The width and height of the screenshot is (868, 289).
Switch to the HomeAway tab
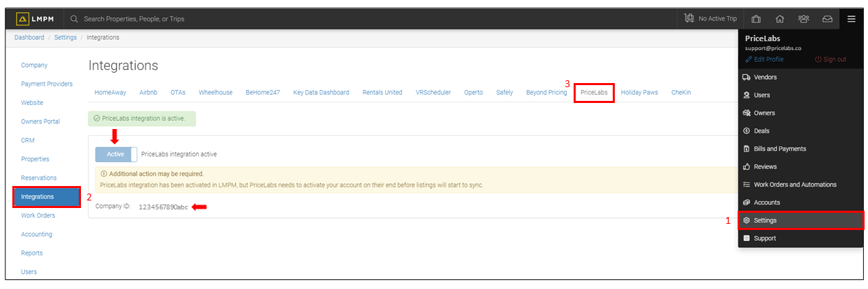pyautogui.click(x=110, y=92)
